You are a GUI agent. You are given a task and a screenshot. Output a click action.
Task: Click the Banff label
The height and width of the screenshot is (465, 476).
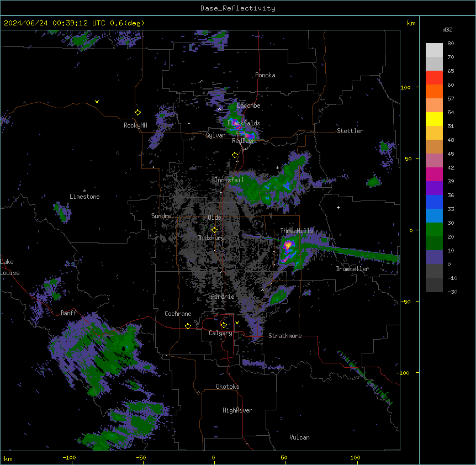point(68,313)
